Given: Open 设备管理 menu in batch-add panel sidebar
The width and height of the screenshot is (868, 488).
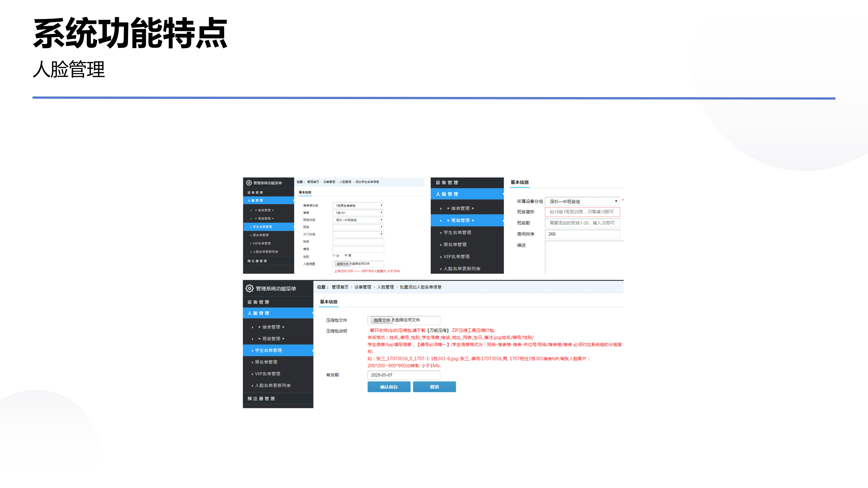Looking at the screenshot, I should (x=278, y=302).
